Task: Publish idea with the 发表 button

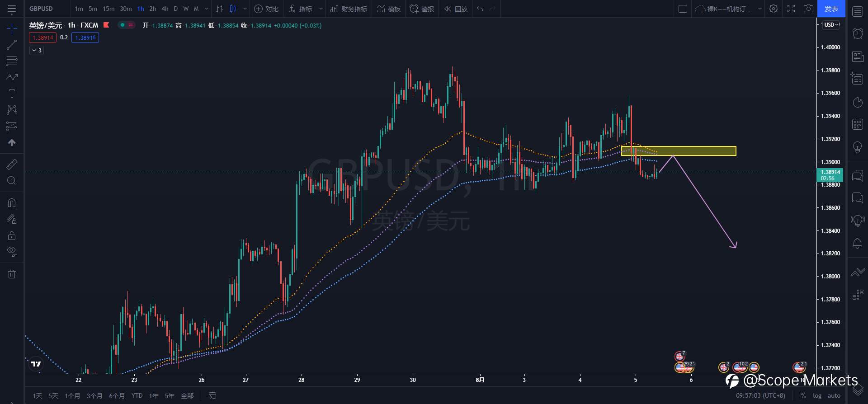Action: click(831, 9)
